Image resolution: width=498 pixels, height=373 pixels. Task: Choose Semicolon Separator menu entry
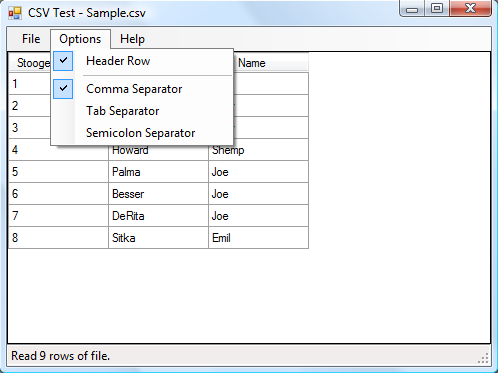(x=142, y=133)
